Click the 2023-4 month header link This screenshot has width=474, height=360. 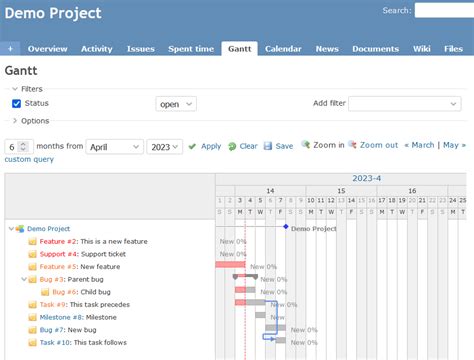pyautogui.click(x=367, y=178)
